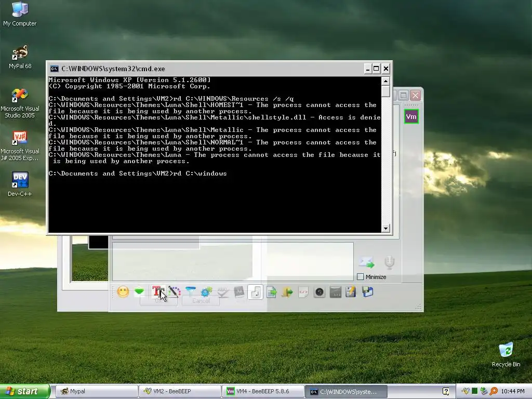Click the floppy disk with pencil icon
Viewport: 532px width, 399px height.
point(351,292)
